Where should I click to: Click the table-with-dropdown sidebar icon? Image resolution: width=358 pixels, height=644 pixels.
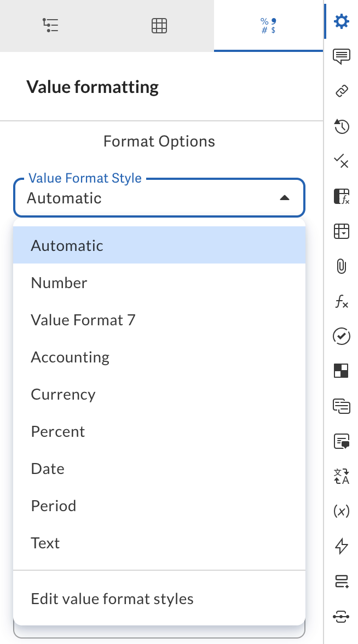tap(341, 231)
